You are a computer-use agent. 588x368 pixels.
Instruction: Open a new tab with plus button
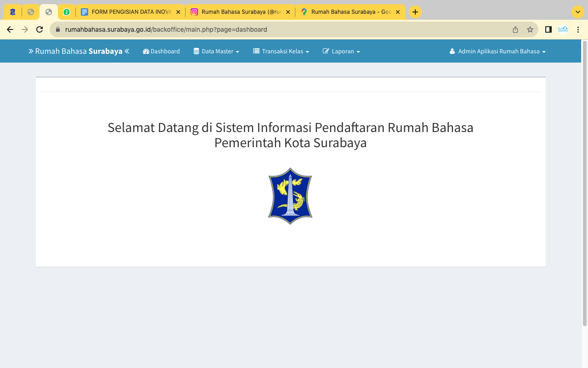pos(415,12)
